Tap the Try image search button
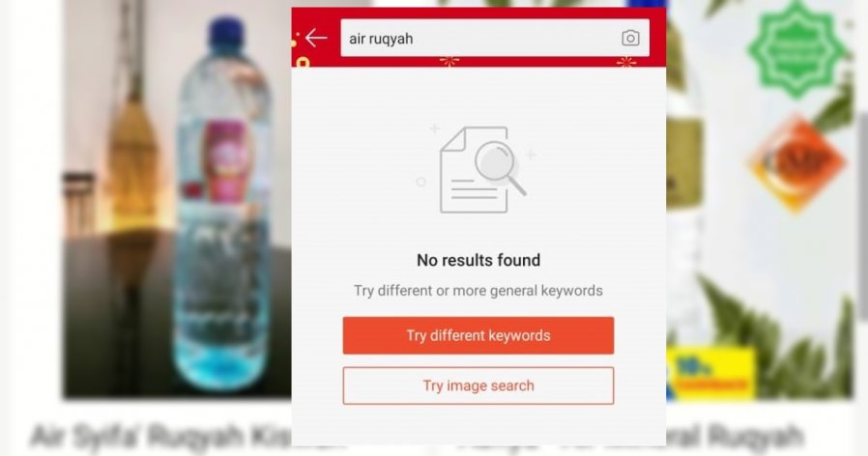The width and height of the screenshot is (868, 456). (x=478, y=385)
